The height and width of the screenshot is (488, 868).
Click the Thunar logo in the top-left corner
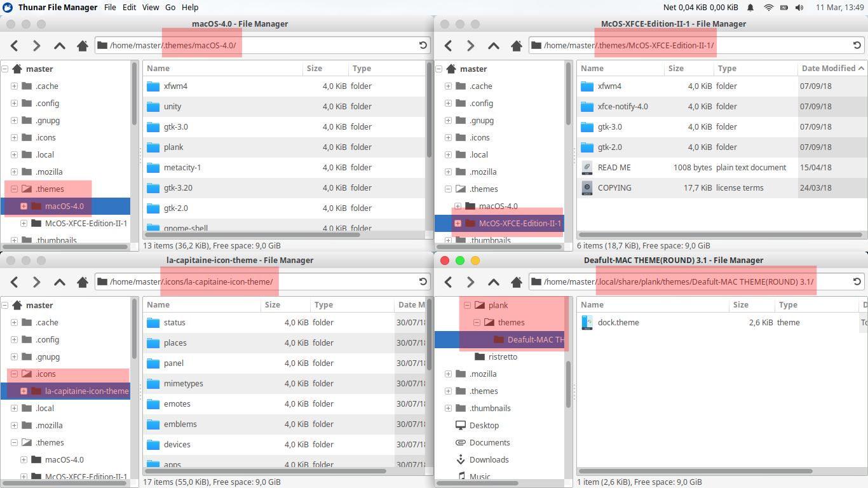7,7
